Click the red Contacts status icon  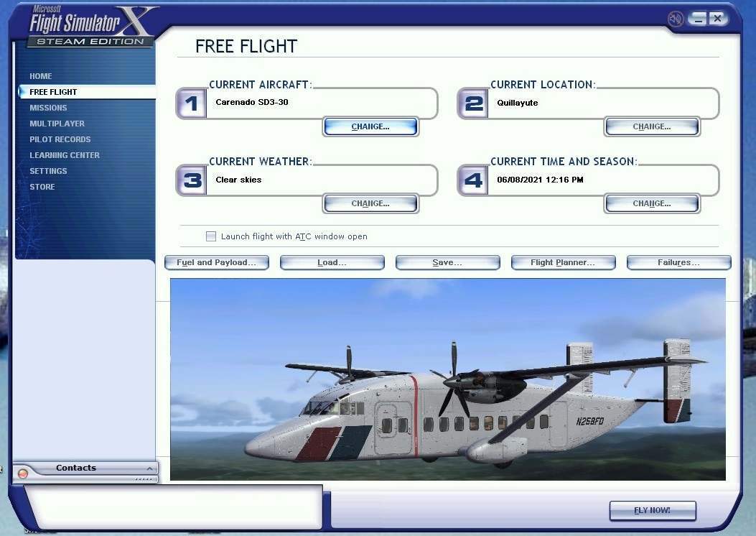23,473
